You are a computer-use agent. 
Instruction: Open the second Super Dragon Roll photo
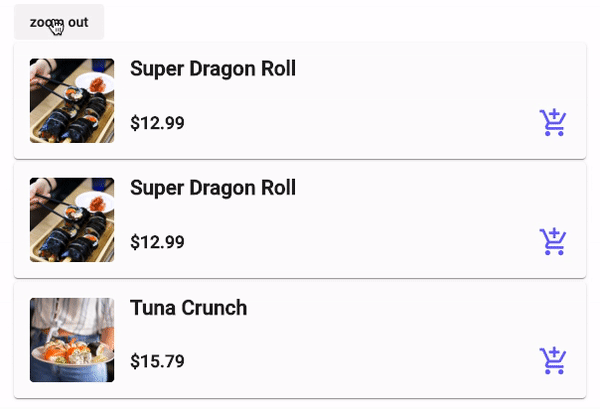pos(72,220)
